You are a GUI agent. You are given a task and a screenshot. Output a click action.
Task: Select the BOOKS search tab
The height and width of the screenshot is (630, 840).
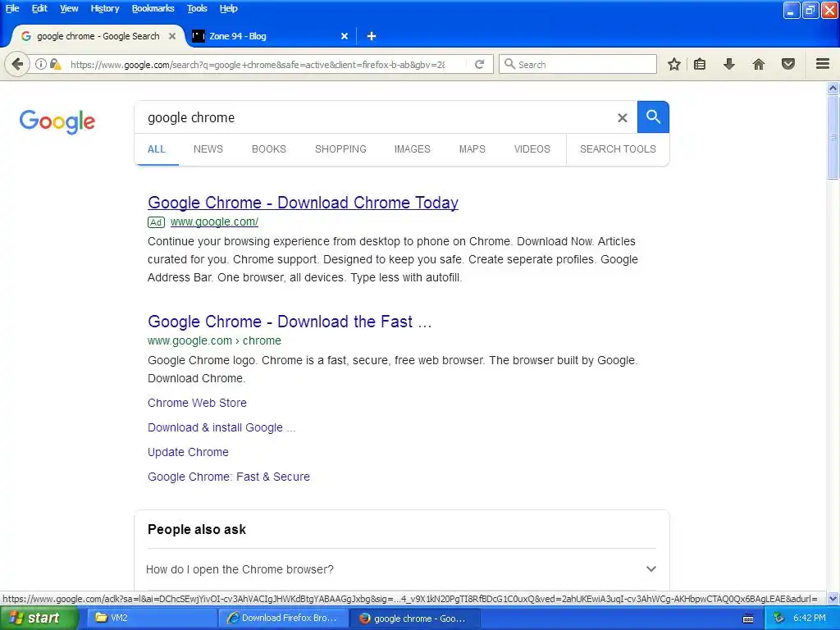[x=269, y=149]
